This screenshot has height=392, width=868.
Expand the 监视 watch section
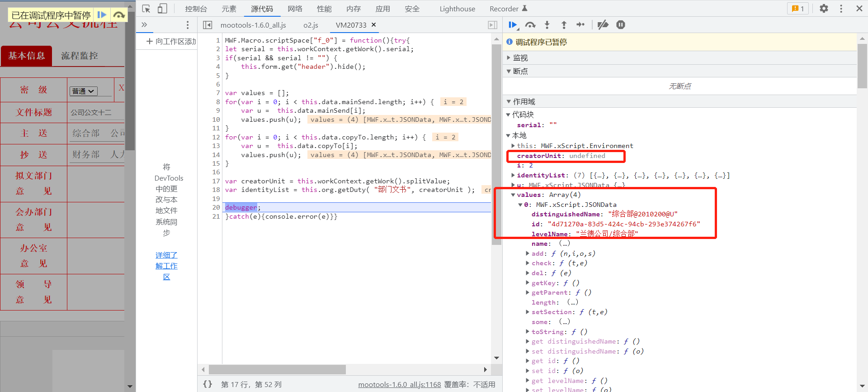509,58
